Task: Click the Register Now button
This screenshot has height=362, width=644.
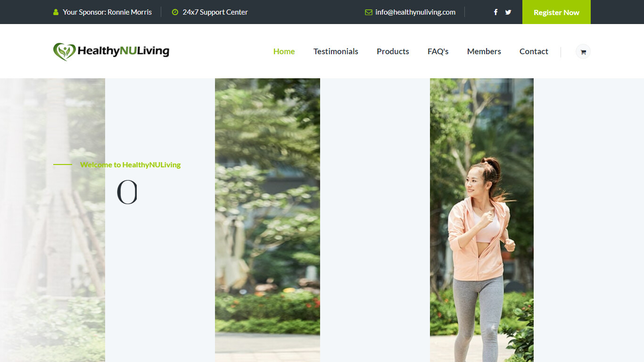Action: tap(556, 12)
